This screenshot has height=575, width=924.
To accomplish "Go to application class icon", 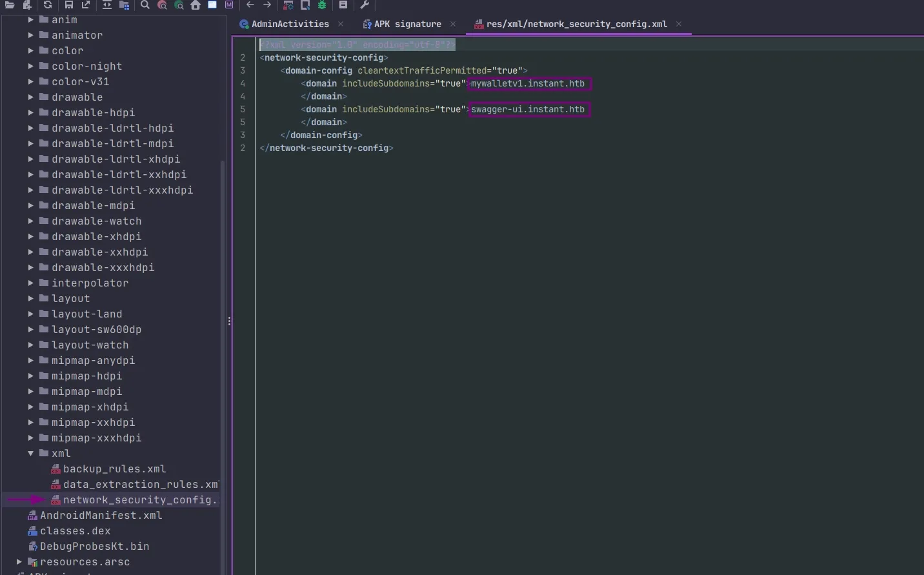I will [212, 5].
